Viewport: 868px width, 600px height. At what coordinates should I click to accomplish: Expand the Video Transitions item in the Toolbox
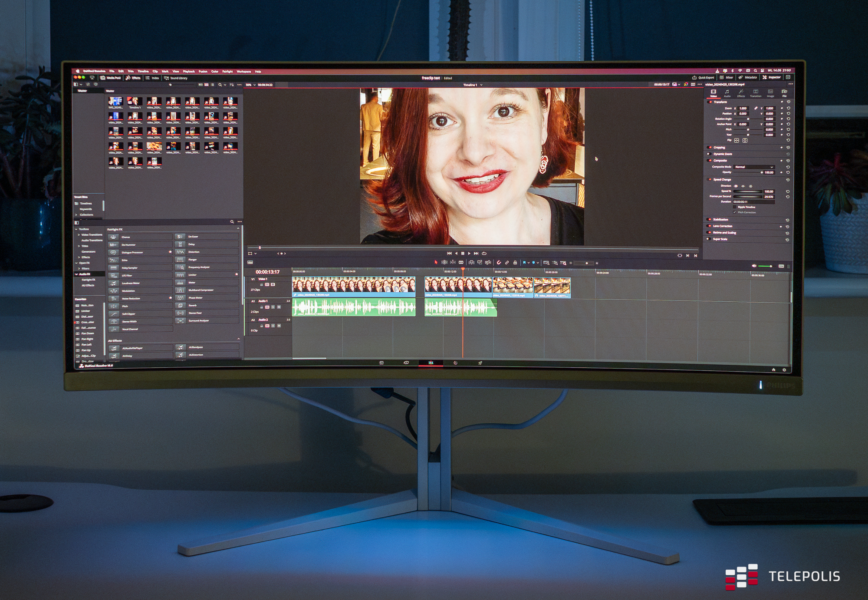[79, 234]
